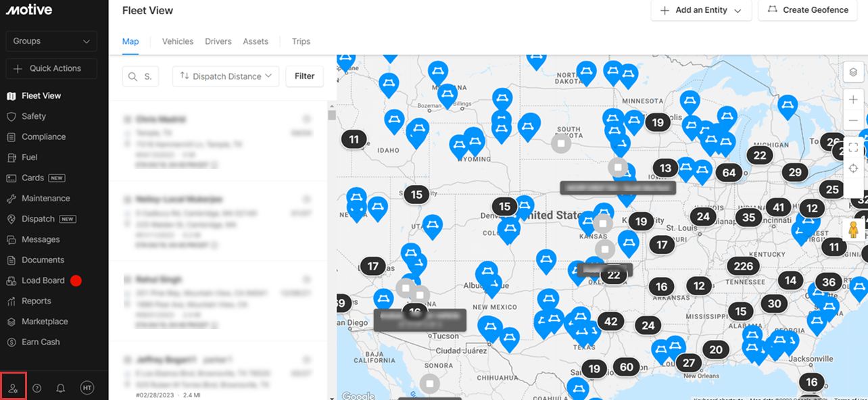
Task: Click the Maintenance wrench icon
Action: [x=11, y=199]
